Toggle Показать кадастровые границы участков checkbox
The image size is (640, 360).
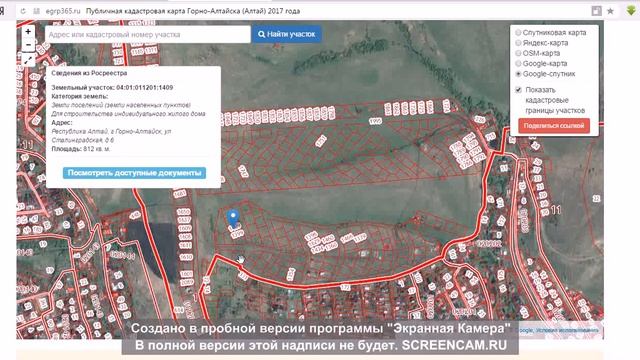tap(518, 90)
